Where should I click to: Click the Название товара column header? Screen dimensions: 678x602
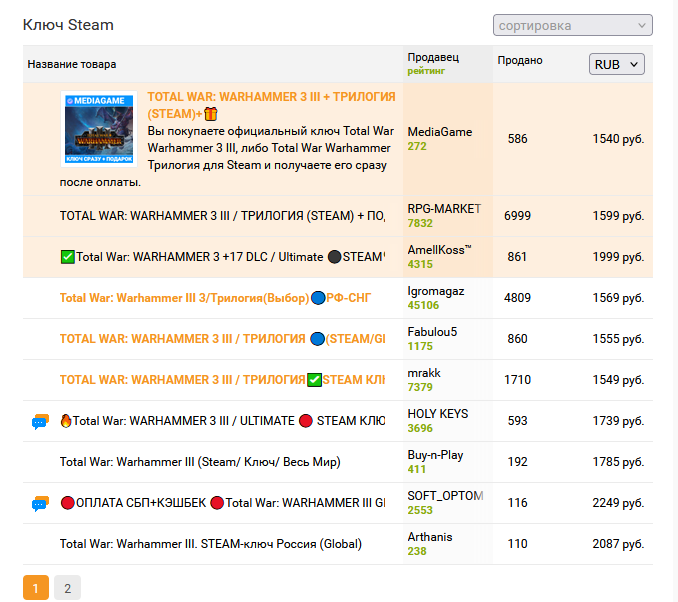(x=72, y=64)
